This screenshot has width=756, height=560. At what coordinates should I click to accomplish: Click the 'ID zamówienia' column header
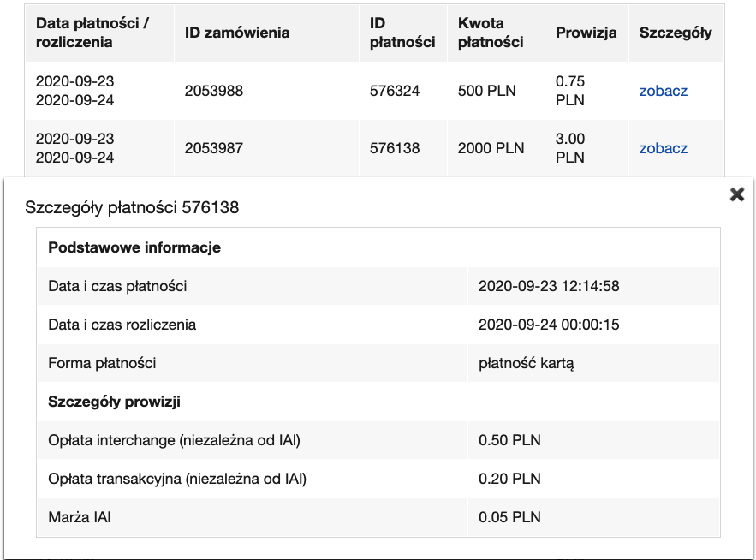(x=237, y=33)
